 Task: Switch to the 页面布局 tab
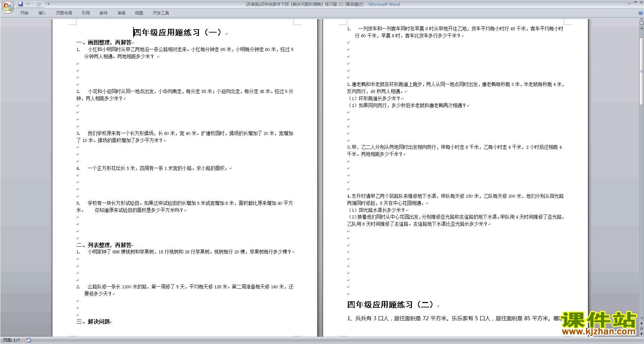click(64, 13)
